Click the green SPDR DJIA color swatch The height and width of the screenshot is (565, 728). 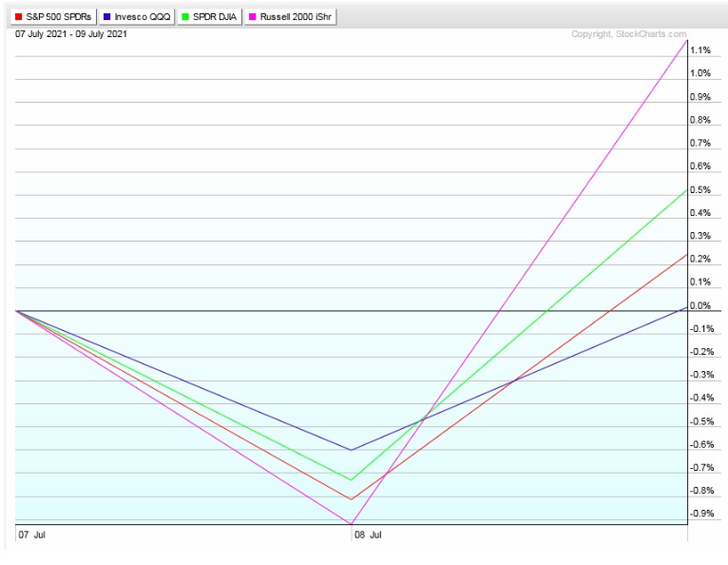pyautogui.click(x=185, y=17)
